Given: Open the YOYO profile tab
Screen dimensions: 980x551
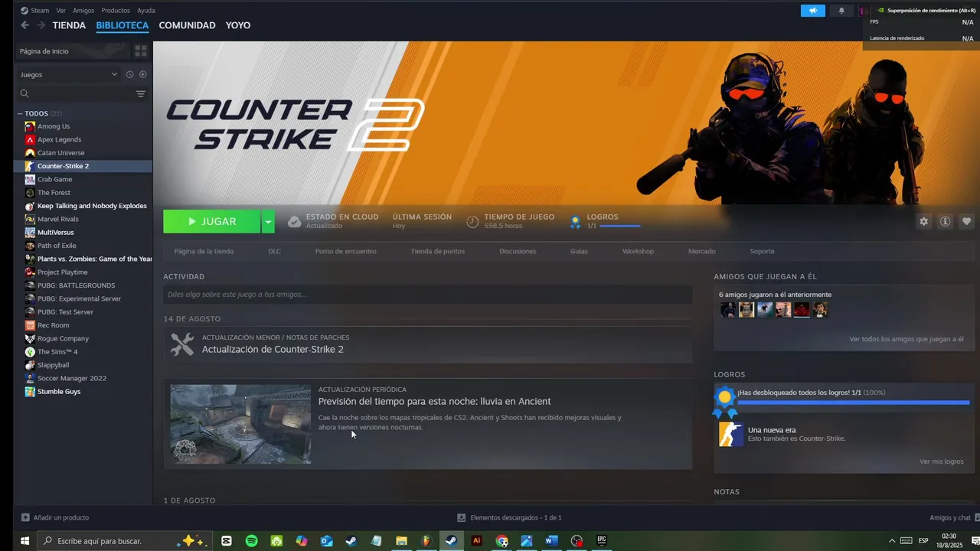Looking at the screenshot, I should pos(238,25).
